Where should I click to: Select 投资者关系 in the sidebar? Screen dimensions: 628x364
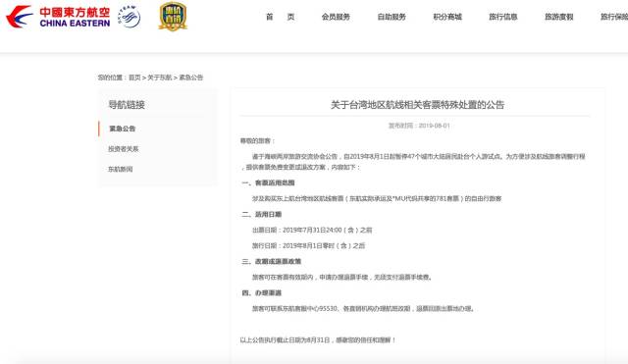[124, 149]
